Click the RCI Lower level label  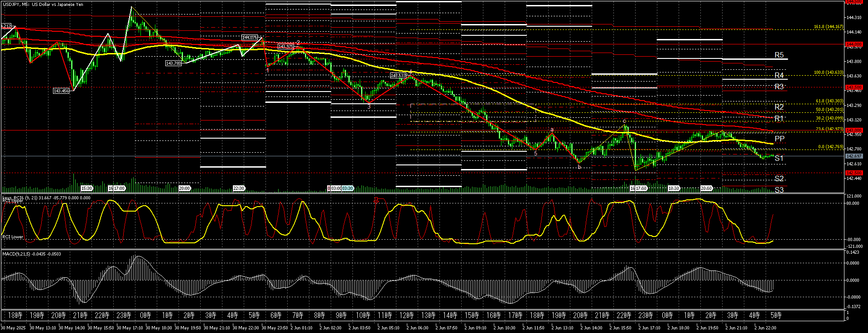click(x=13, y=237)
